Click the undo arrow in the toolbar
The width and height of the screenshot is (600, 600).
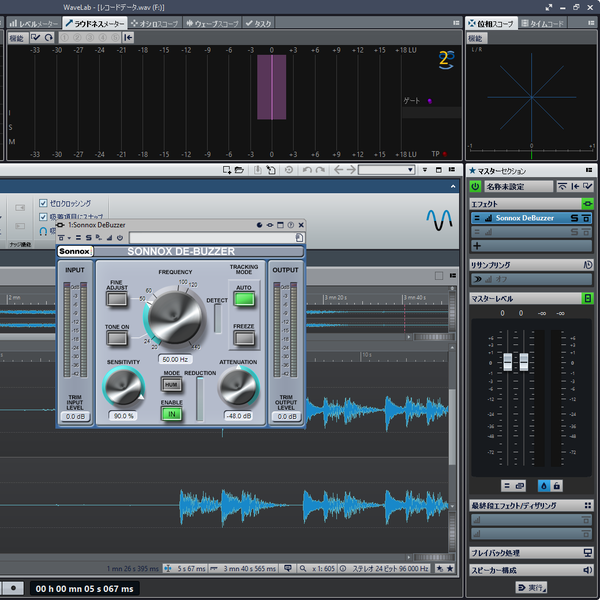coord(307,170)
